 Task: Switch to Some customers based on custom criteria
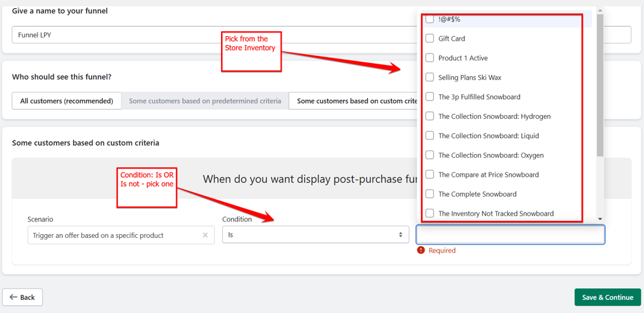click(x=354, y=101)
